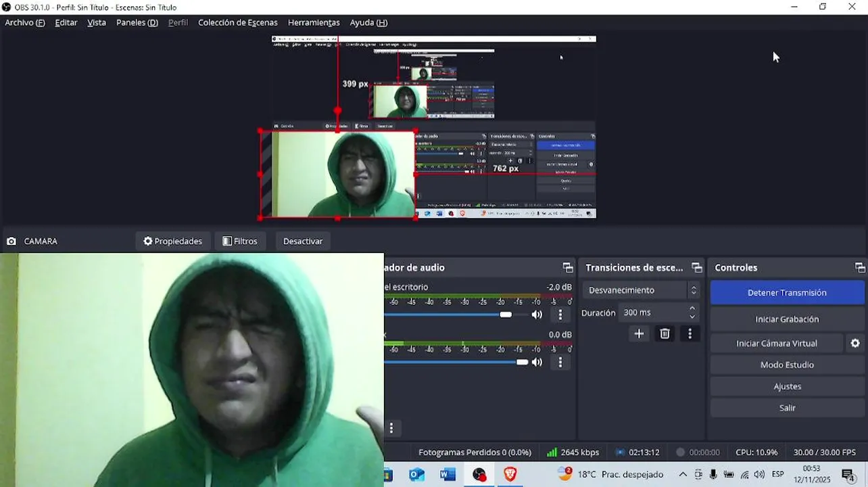Click the CPU: 10.9% status entry
Screen dimensions: 868x487
point(756,453)
